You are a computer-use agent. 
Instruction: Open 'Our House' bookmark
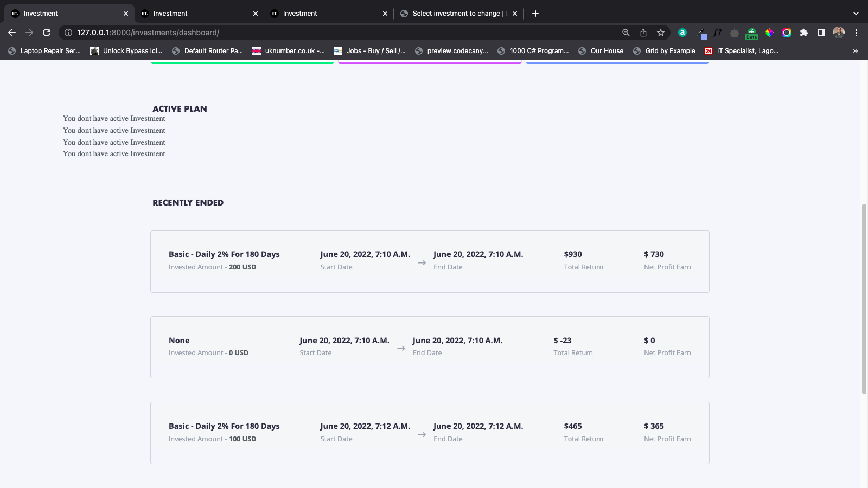(601, 51)
